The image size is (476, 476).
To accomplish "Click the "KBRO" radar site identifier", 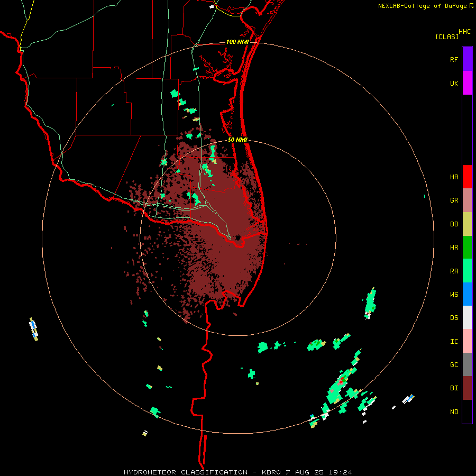I will click(x=272, y=472).
